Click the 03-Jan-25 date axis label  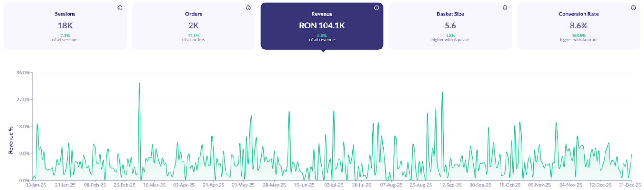(x=35, y=185)
